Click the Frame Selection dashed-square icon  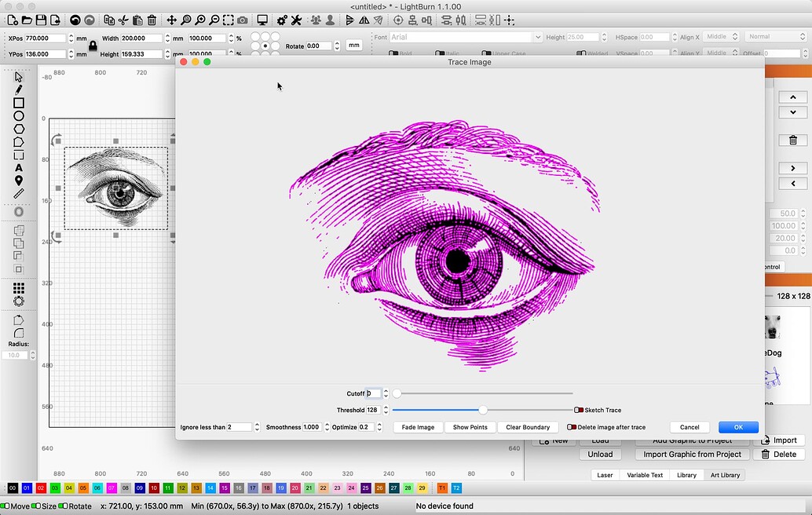coord(228,20)
